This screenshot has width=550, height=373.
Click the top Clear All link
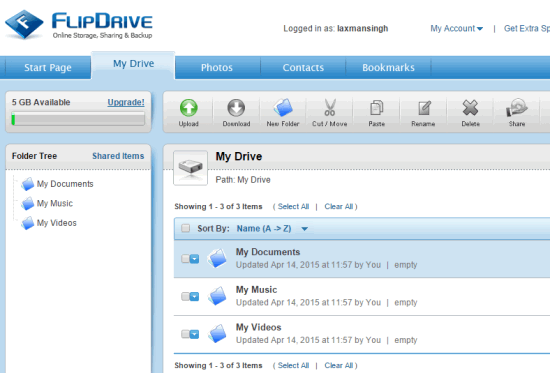coord(338,206)
